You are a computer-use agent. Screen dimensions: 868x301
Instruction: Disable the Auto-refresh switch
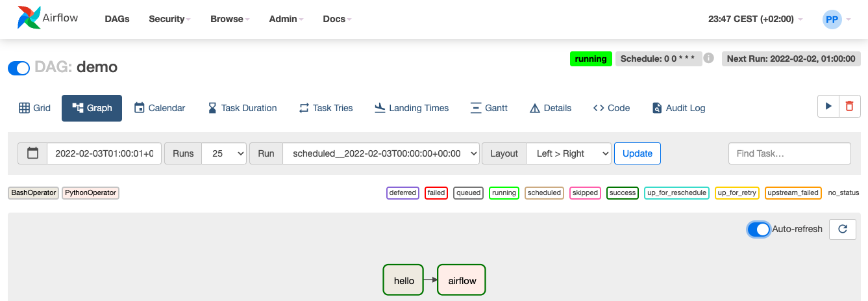coord(758,229)
